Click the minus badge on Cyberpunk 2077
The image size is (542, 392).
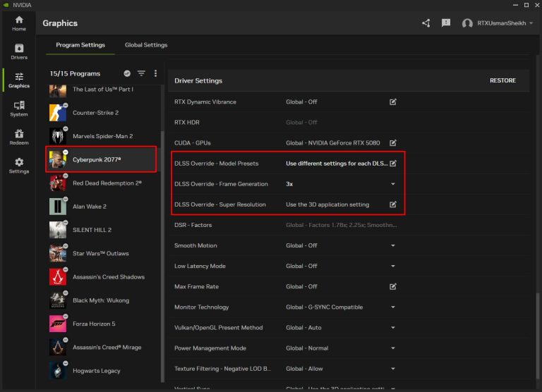point(66,152)
